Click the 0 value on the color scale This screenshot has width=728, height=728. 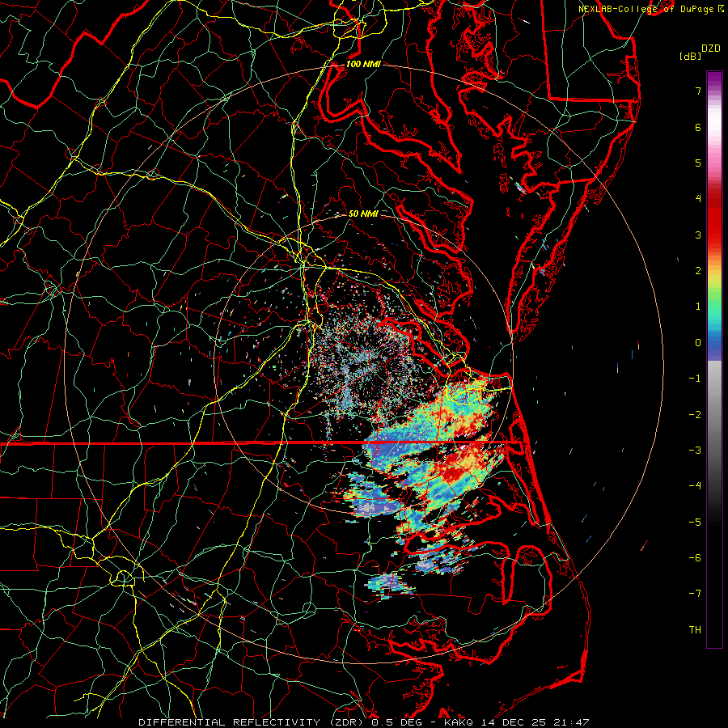tap(698, 343)
